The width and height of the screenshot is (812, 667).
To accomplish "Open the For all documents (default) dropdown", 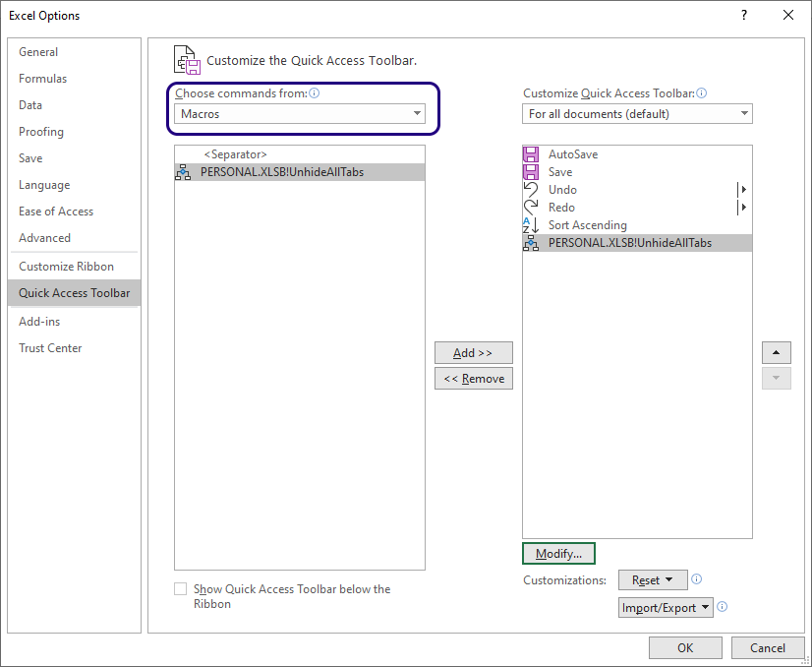I will pos(637,113).
